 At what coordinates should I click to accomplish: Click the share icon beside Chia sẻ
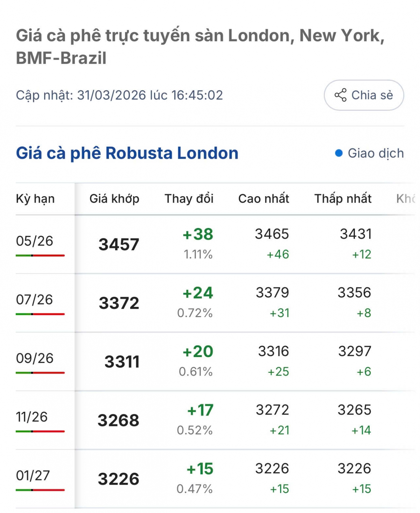coord(340,95)
